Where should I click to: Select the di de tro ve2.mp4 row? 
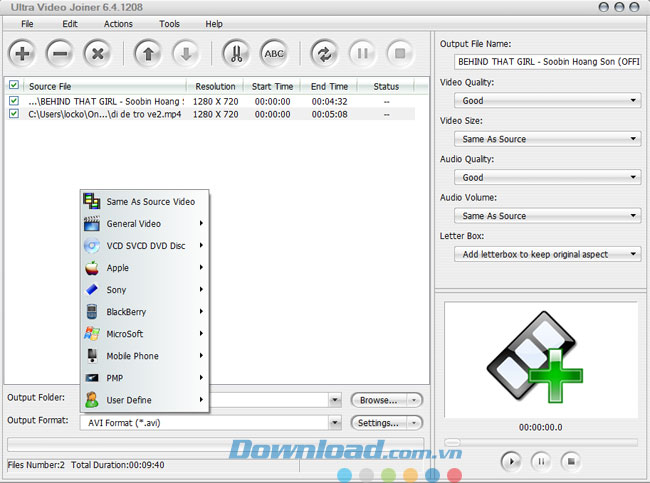point(211,114)
